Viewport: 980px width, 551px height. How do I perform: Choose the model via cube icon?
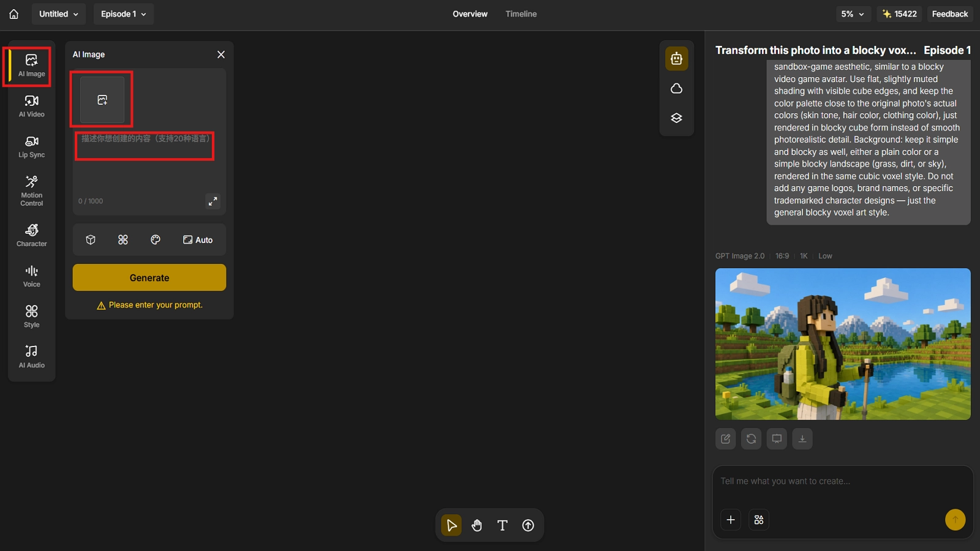click(91, 240)
